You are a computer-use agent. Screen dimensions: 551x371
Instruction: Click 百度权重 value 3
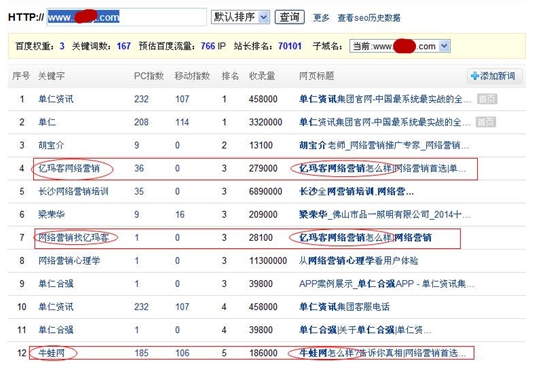click(62, 46)
